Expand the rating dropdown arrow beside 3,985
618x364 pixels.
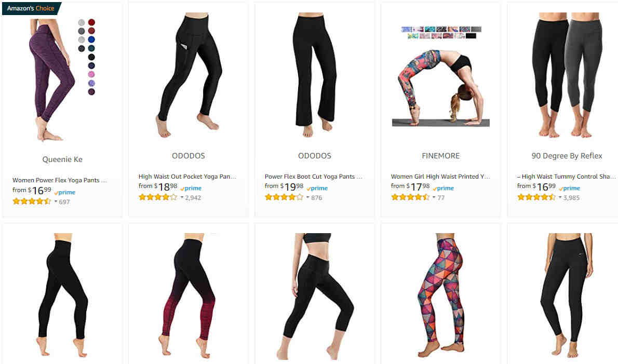tap(560, 197)
